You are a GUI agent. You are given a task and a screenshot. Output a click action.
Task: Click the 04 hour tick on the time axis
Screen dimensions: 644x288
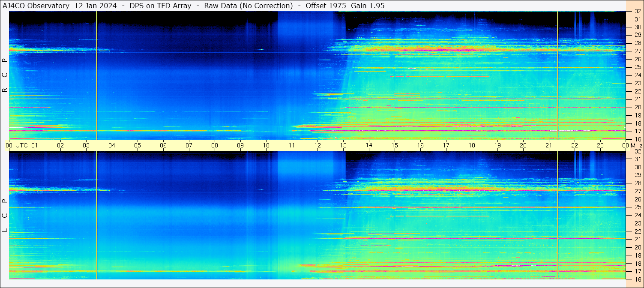pos(112,145)
